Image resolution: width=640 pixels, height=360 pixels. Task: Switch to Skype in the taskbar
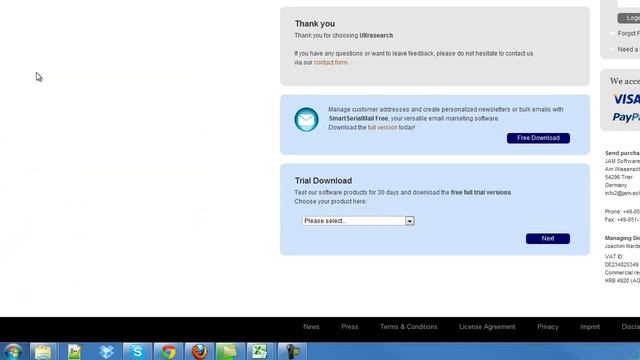(x=137, y=352)
